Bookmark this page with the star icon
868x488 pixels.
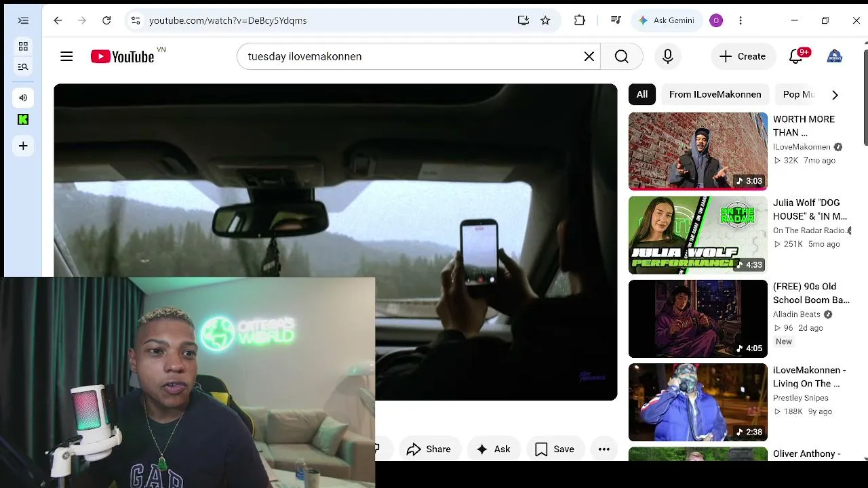pos(545,20)
